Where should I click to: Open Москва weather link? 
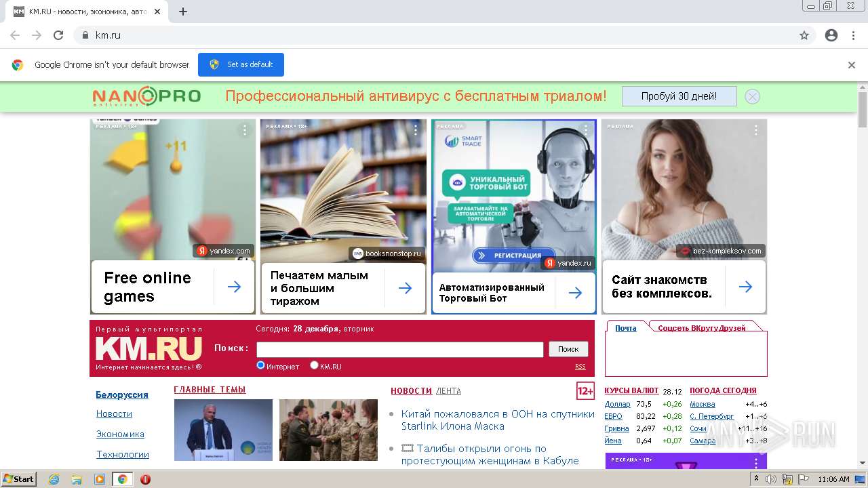(702, 404)
